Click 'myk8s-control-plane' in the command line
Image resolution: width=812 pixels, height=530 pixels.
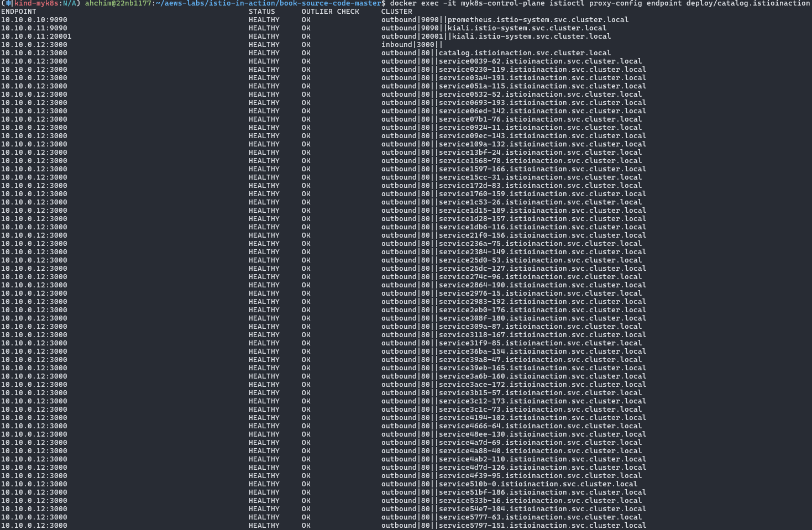point(502,3)
